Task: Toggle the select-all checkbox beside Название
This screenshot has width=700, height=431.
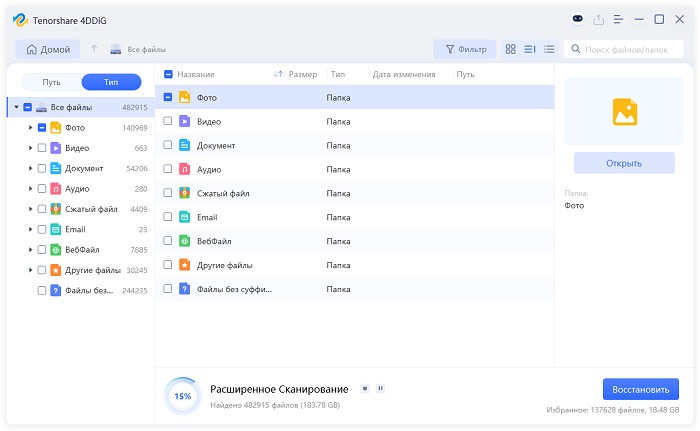Action: 167,74
